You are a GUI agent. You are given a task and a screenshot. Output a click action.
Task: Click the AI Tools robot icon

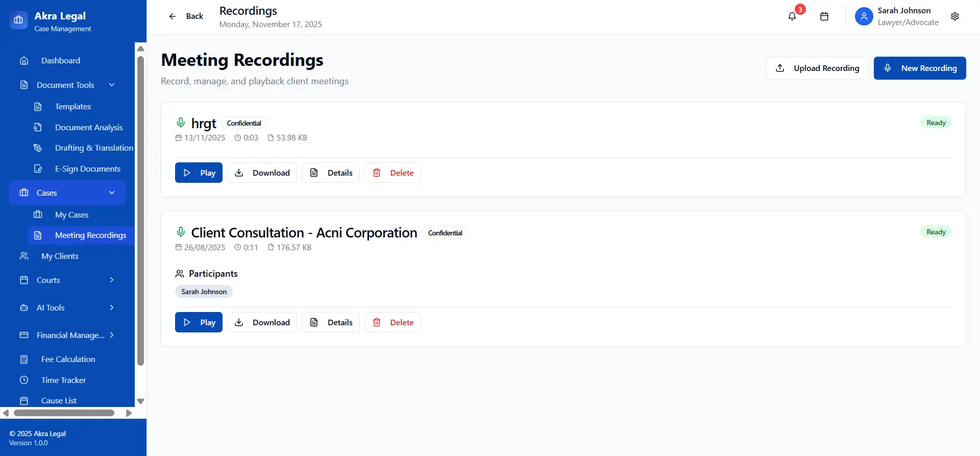click(x=24, y=308)
